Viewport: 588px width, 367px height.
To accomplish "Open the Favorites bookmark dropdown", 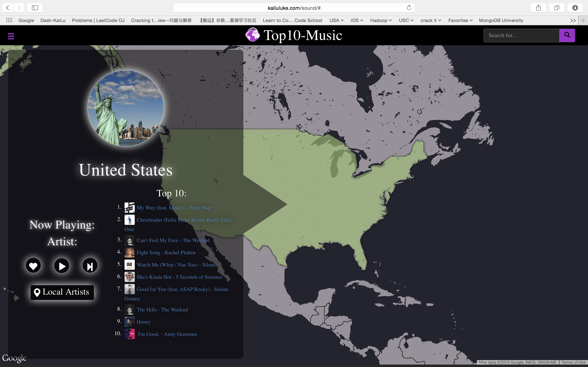I will point(460,20).
